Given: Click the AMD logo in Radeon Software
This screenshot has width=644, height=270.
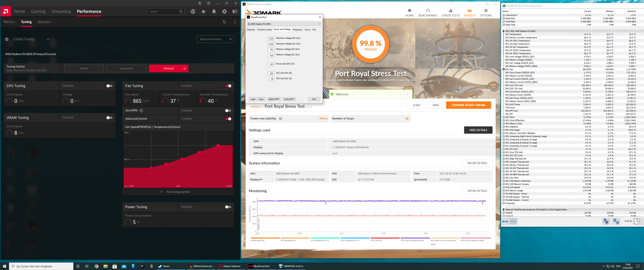Looking at the screenshot, I should tap(5, 11).
